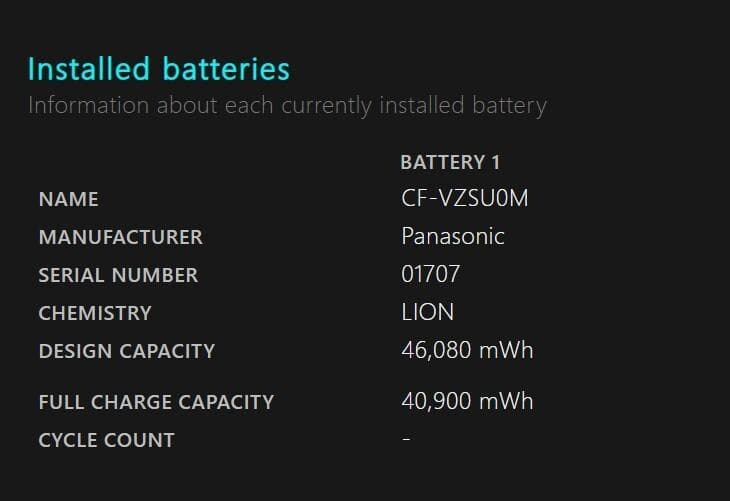Click the CYCLE COUNT row label

tap(106, 440)
